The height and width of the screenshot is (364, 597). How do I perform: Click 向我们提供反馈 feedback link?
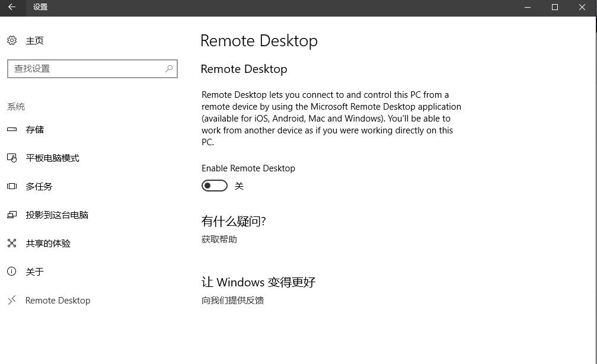point(232,301)
